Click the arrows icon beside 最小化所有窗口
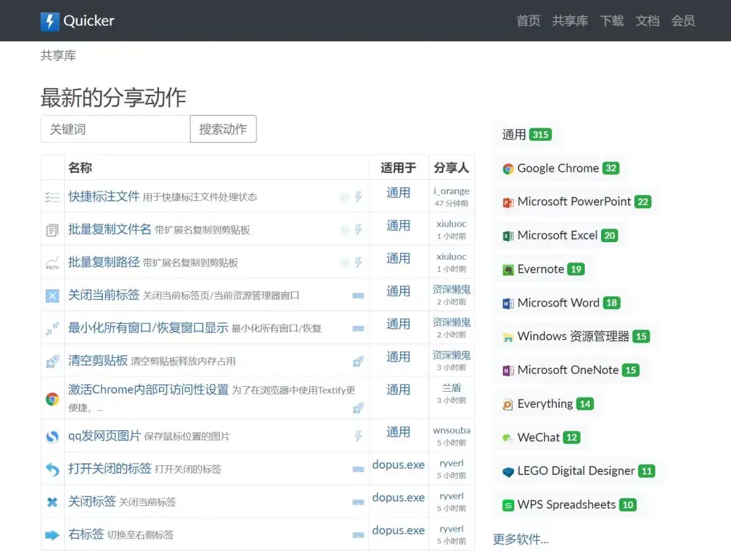The width and height of the screenshot is (731, 560). pyautogui.click(x=52, y=329)
